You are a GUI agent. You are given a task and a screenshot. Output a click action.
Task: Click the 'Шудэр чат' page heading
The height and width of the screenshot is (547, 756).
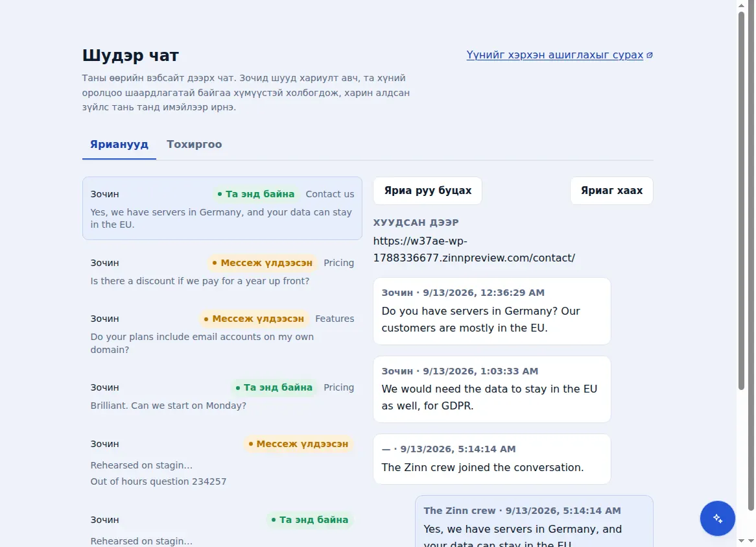(130, 55)
